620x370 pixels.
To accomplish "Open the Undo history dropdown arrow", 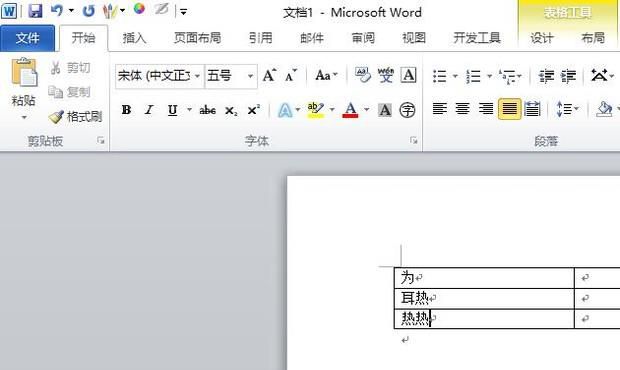I will [71, 11].
